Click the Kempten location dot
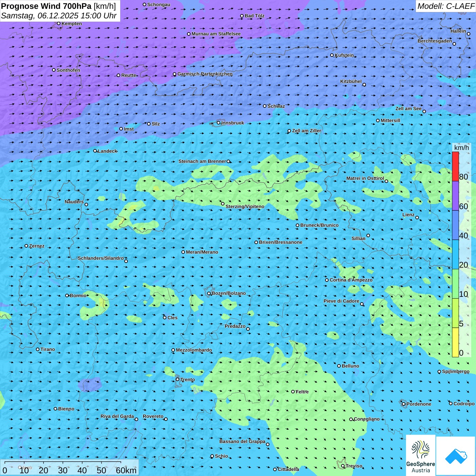 (59, 23)
